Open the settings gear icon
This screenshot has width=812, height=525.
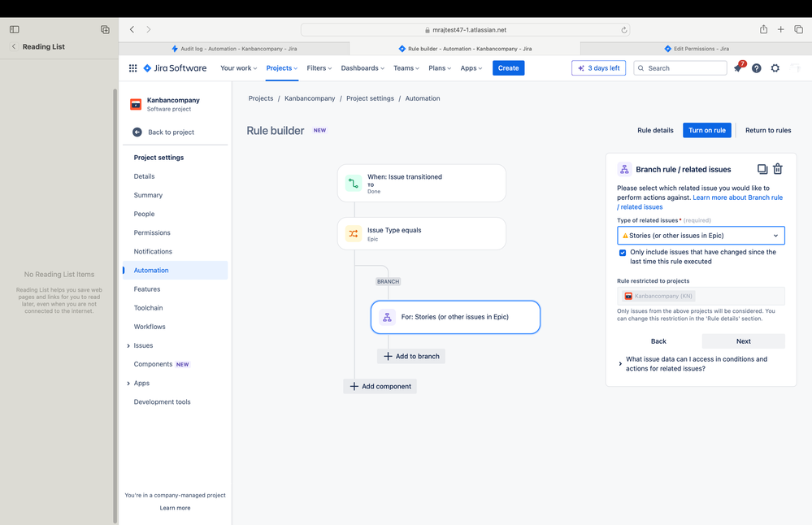point(775,67)
